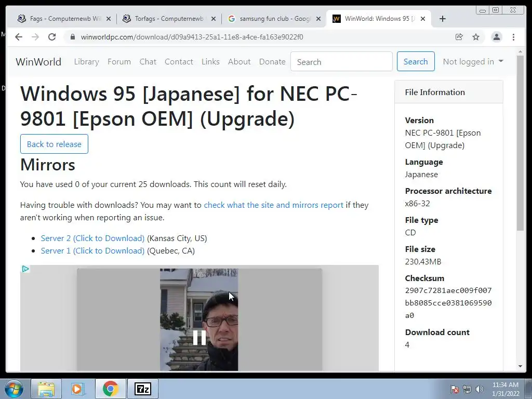The height and width of the screenshot is (399, 532).
Task: Open the Links nav item
Action: (210, 62)
